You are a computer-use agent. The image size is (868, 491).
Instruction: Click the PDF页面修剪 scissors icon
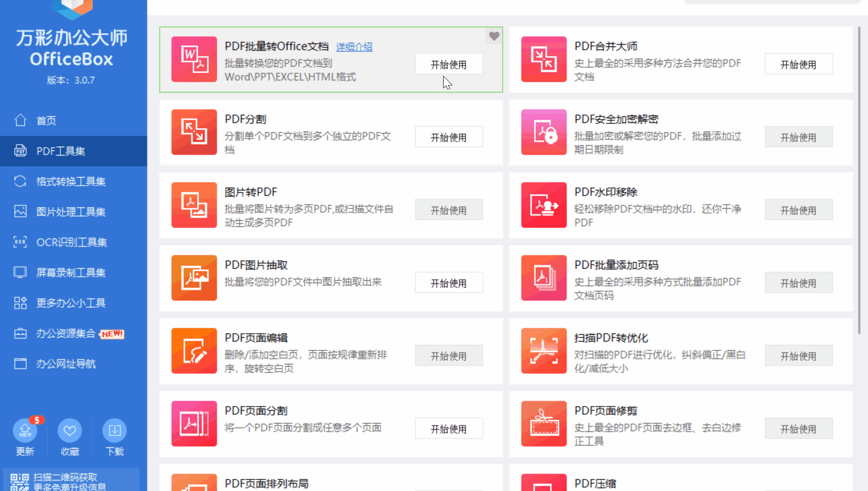coord(544,424)
